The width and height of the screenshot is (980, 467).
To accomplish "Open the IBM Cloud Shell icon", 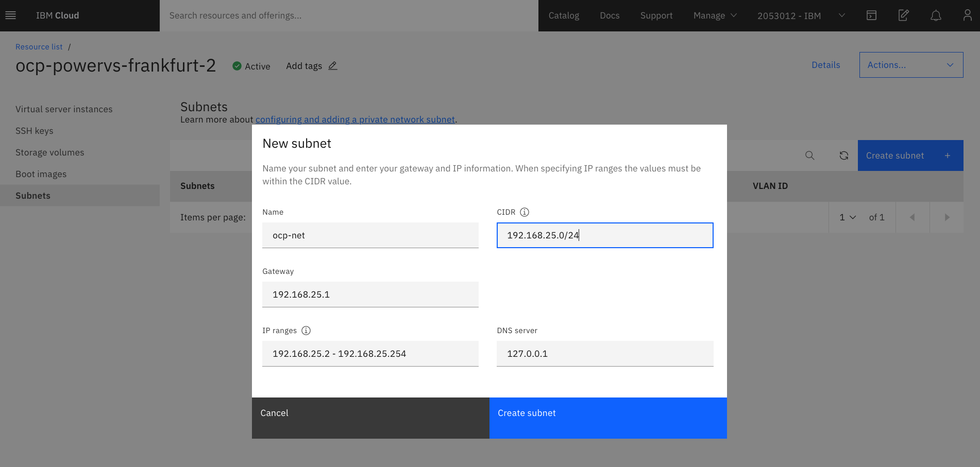I will [x=871, y=15].
